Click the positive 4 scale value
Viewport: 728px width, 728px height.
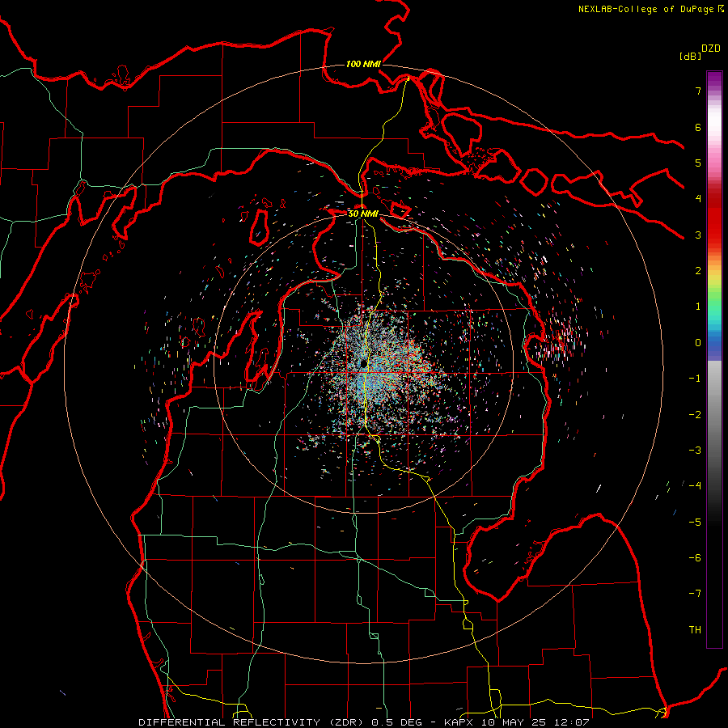click(698, 199)
